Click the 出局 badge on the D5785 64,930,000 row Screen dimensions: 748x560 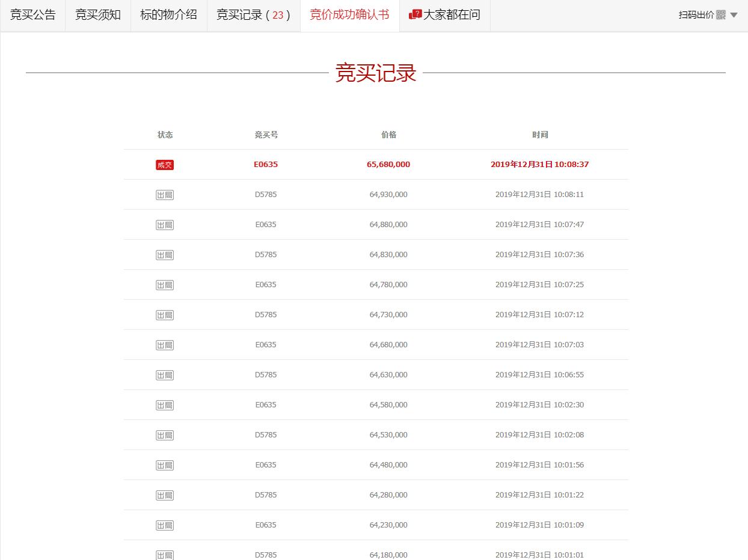click(165, 194)
